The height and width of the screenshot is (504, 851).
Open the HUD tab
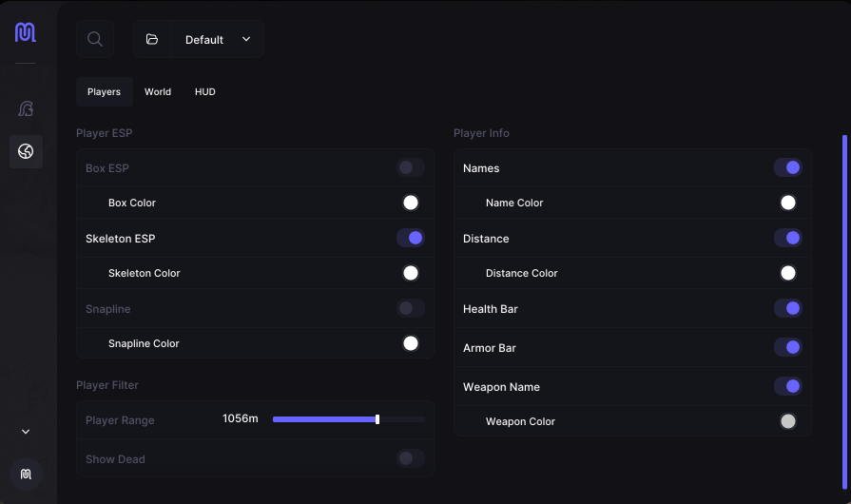(x=205, y=92)
